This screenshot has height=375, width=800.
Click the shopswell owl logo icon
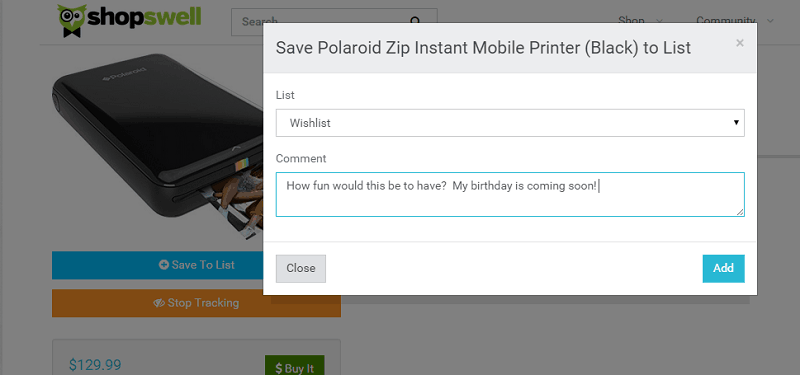pyautogui.click(x=70, y=19)
